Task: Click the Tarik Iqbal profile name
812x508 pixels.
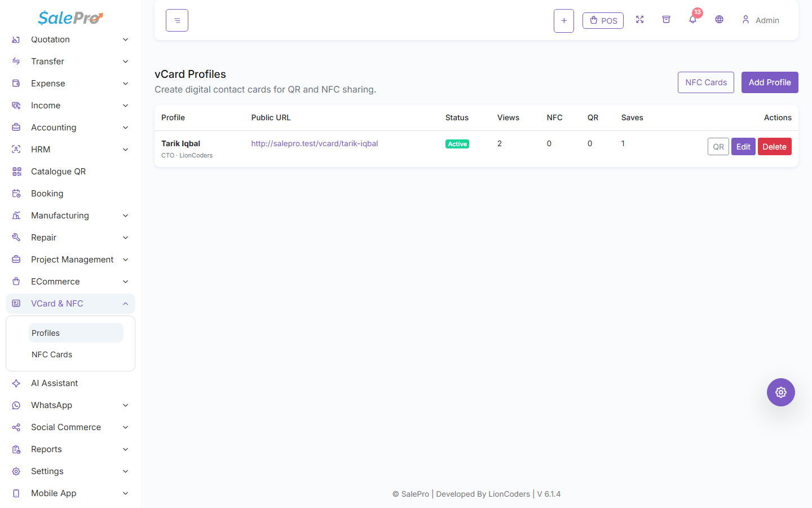Action: [x=181, y=143]
